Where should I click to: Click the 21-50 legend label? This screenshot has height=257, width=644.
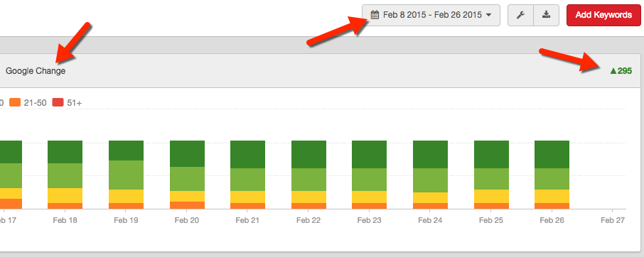click(35, 103)
